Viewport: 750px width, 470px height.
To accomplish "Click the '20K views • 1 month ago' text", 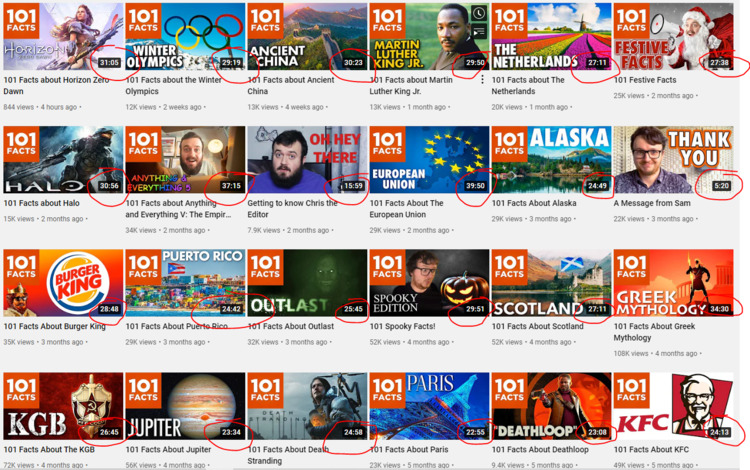I will pyautogui.click(x=530, y=107).
